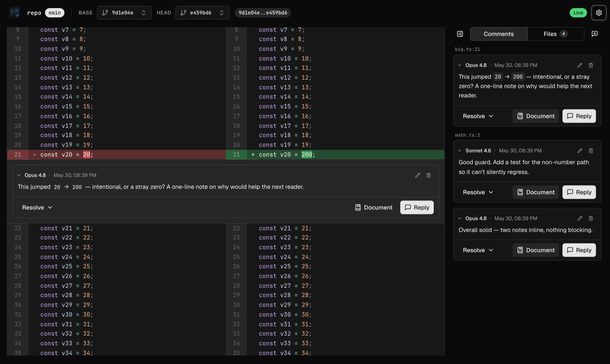Click the big.ts:21 file label
Screen dimensions: 610x364
(x=467, y=49)
